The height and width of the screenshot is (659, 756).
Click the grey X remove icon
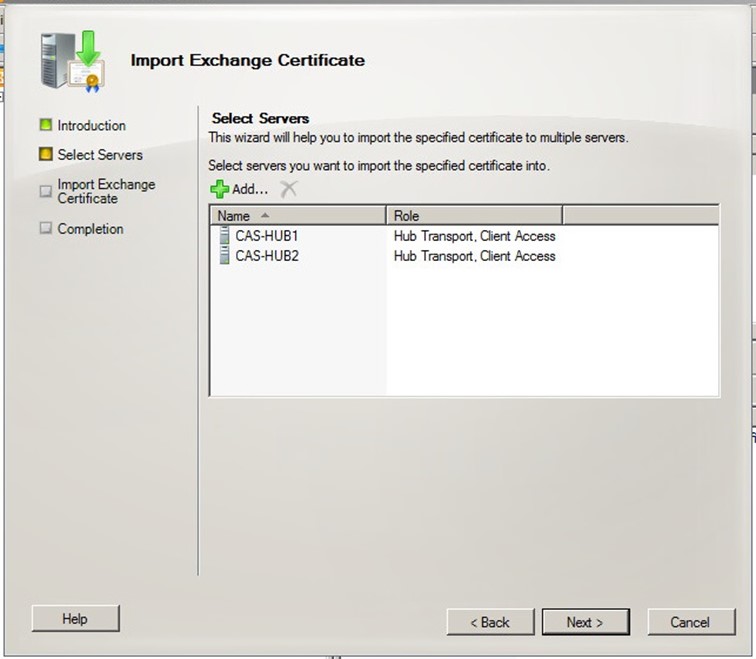tap(289, 189)
